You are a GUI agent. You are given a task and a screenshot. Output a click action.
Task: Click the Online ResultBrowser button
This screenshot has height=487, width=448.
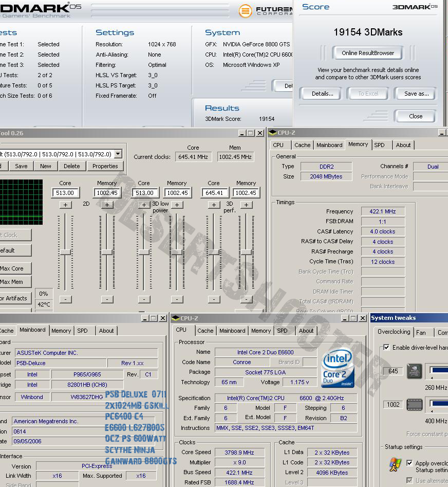pos(368,53)
